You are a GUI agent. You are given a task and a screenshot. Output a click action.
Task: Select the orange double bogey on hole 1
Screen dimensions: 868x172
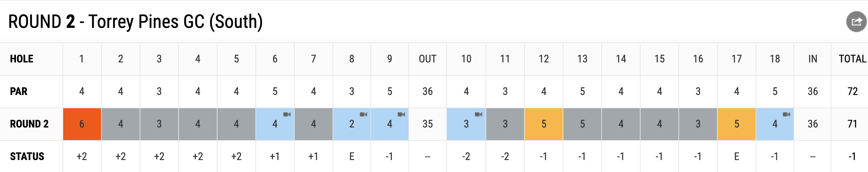[x=82, y=124]
